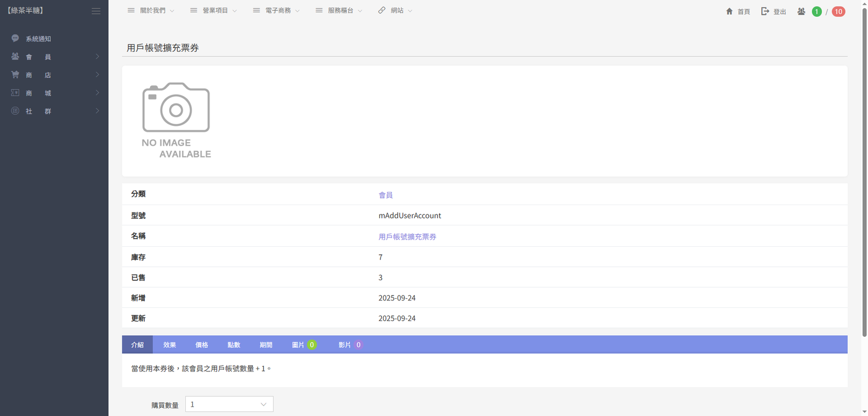Viewport: 868px width, 416px height.
Task: Open the 購買數量 quantity combo box
Action: pyautogui.click(x=229, y=404)
